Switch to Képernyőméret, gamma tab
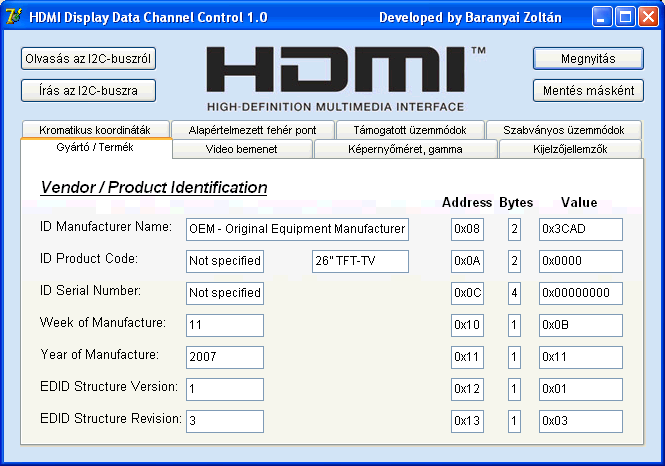The height and width of the screenshot is (466, 665). [405, 149]
